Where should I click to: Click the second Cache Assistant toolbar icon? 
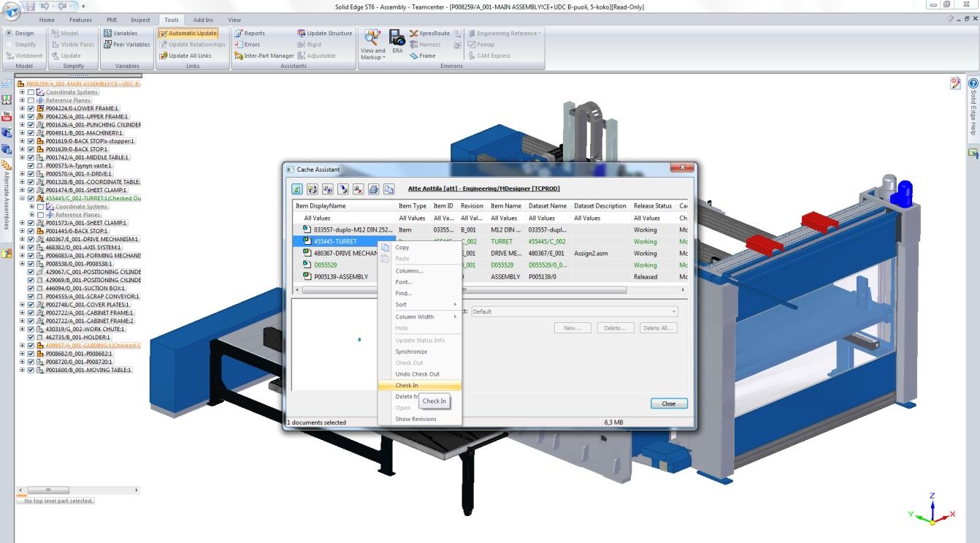click(311, 189)
